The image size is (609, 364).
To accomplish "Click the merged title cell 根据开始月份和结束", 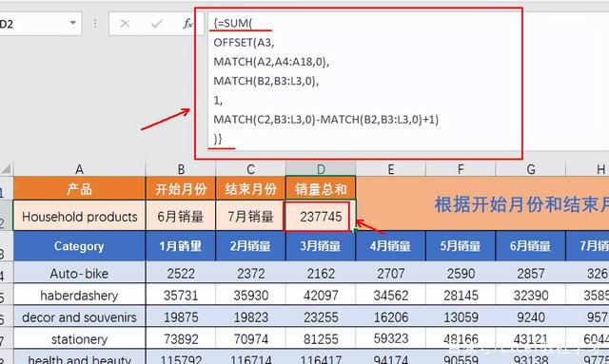I will tap(482, 203).
